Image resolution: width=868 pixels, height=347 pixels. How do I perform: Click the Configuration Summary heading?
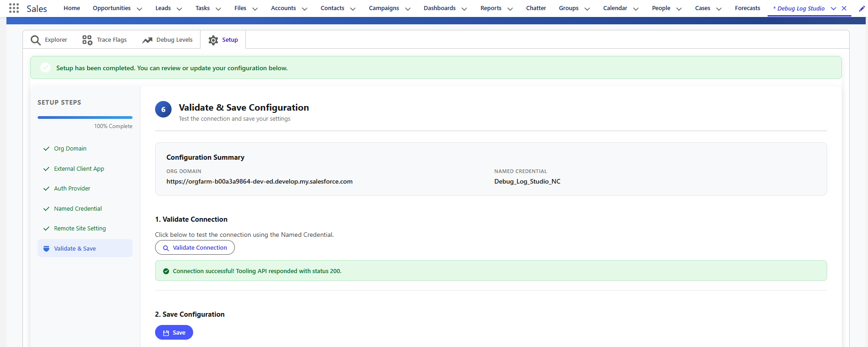click(205, 157)
